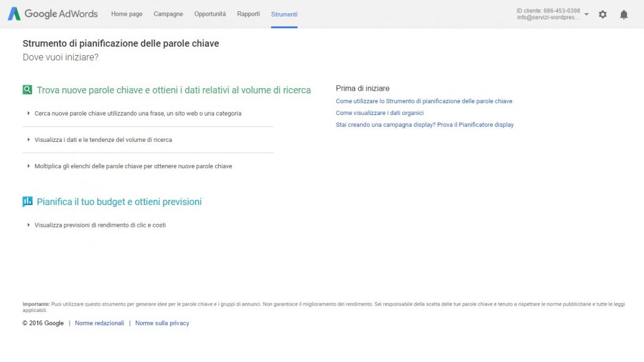Open the account dropdown arrow
Image resolution: width=644 pixels, height=362 pixels.
tap(586, 14)
